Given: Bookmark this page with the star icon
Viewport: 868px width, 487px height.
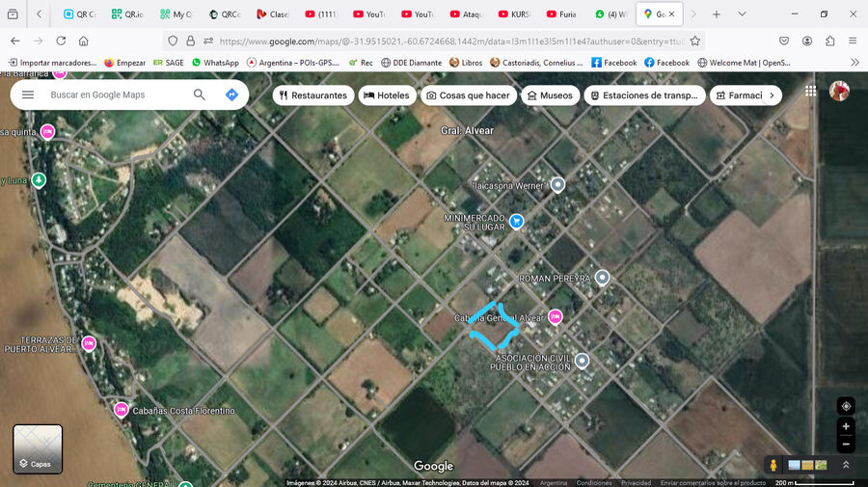Looking at the screenshot, I should (x=695, y=41).
